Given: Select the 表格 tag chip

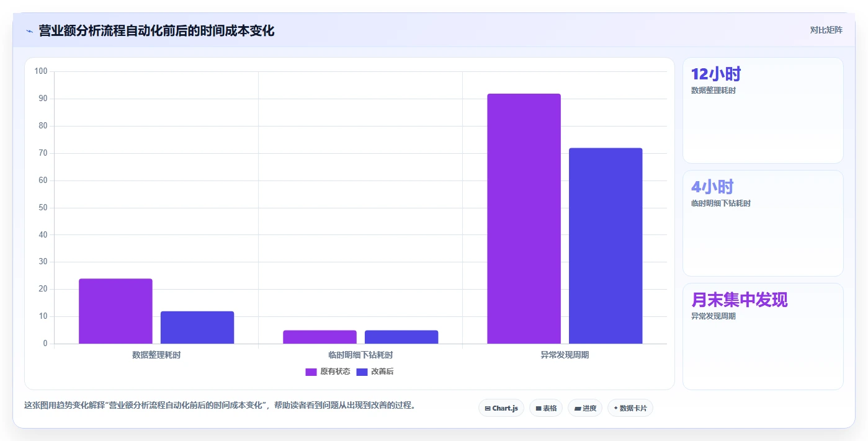Looking at the screenshot, I should (x=546, y=408).
